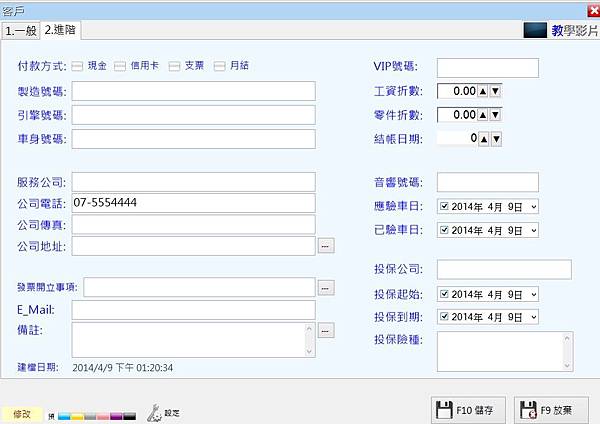The width and height of the screenshot is (600, 424).
Task: Open browse button next to 公司地址
Action: pos(326,246)
